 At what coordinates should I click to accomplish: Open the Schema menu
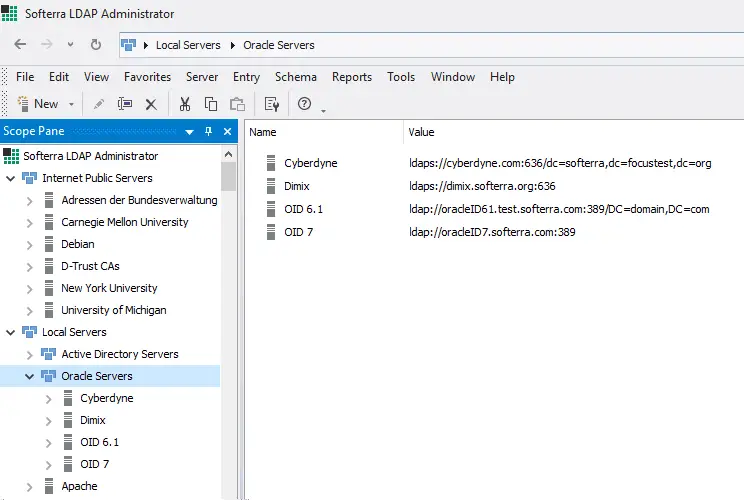point(295,77)
